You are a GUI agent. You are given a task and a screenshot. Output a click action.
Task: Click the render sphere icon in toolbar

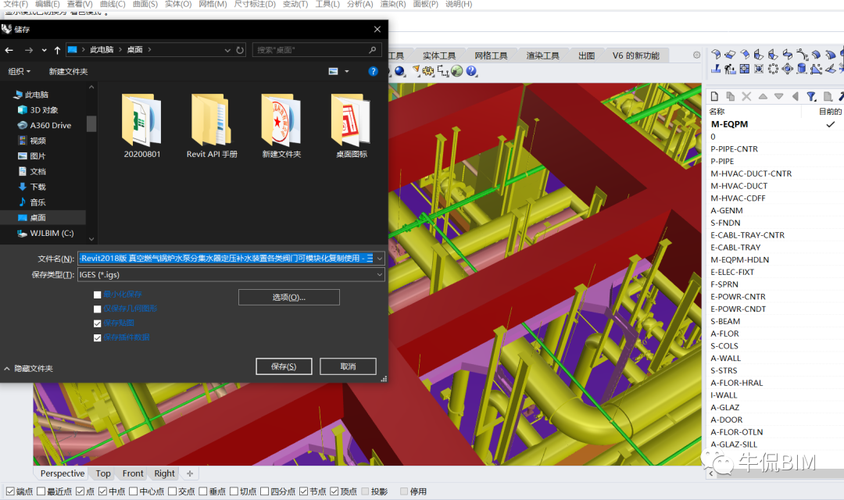point(400,71)
